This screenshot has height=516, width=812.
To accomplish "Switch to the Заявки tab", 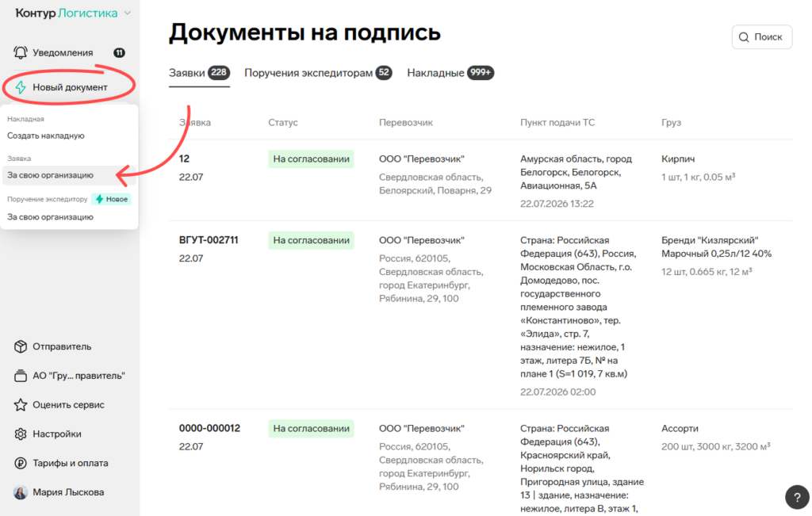I will [x=199, y=73].
